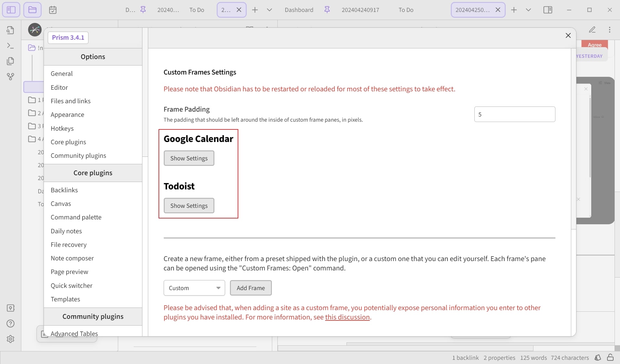Open the vault switcher icon
The image size is (620, 364).
pyautogui.click(x=10, y=308)
